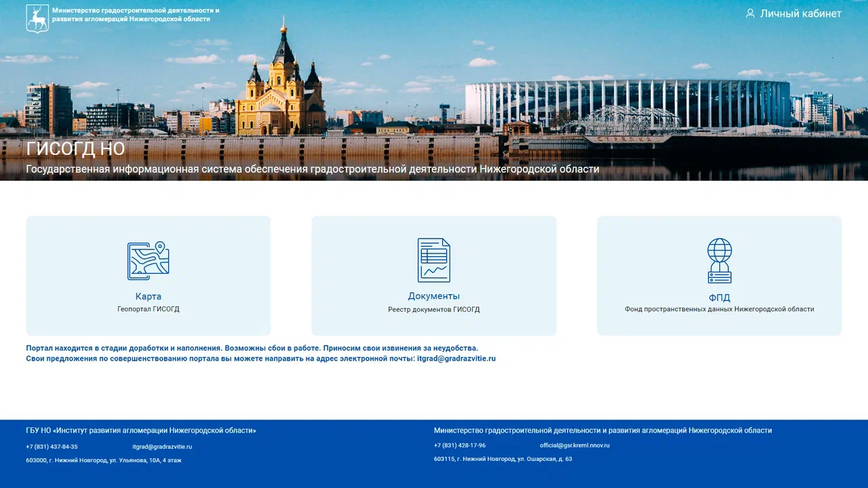The width and height of the screenshot is (868, 488).
Task: Click itgrad@gradrazvitie.ru email in the notice text
Action: tap(456, 359)
